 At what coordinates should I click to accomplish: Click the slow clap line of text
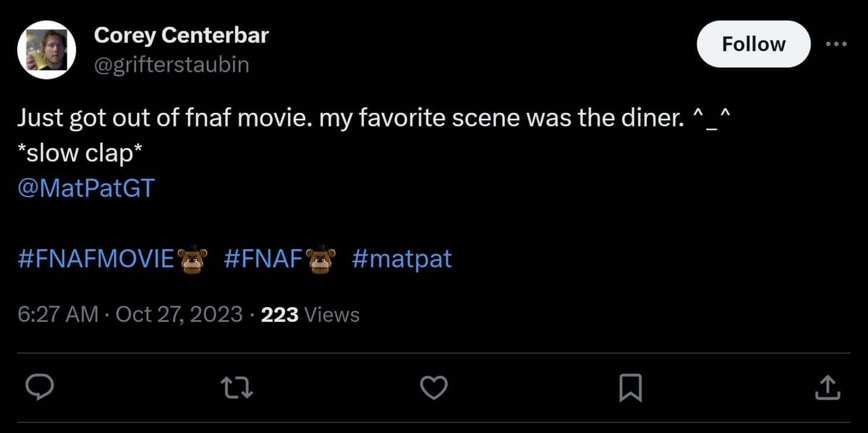coord(81,152)
